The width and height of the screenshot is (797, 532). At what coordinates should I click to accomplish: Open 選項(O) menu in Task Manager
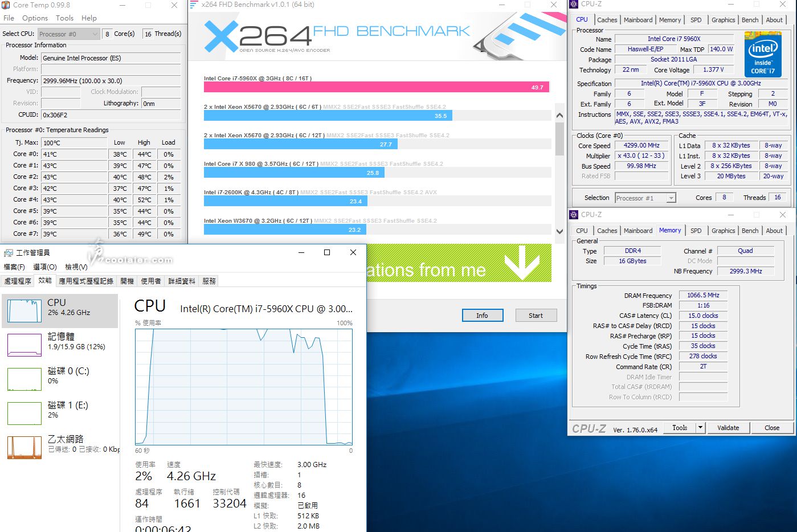45,267
